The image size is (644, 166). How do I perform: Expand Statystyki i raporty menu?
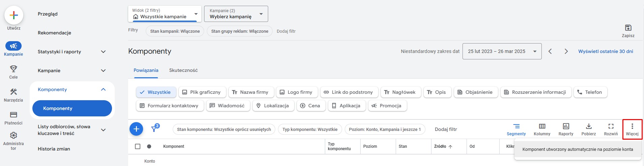coord(103,52)
